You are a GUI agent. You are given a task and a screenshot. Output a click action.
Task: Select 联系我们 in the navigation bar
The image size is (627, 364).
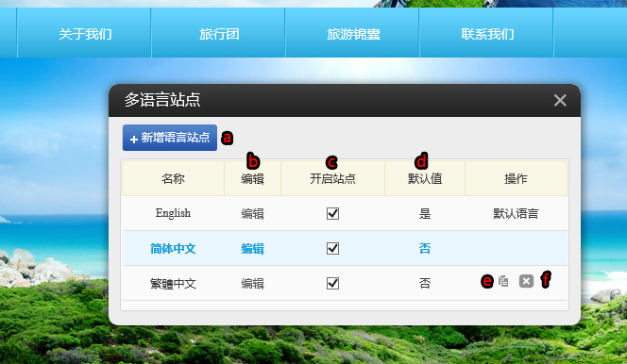(x=487, y=34)
